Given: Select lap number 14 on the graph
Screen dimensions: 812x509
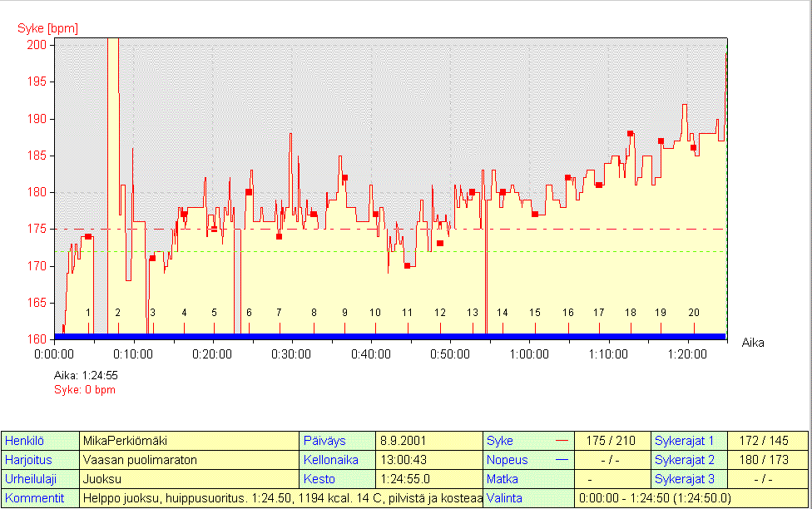Looking at the screenshot, I should point(503,313).
